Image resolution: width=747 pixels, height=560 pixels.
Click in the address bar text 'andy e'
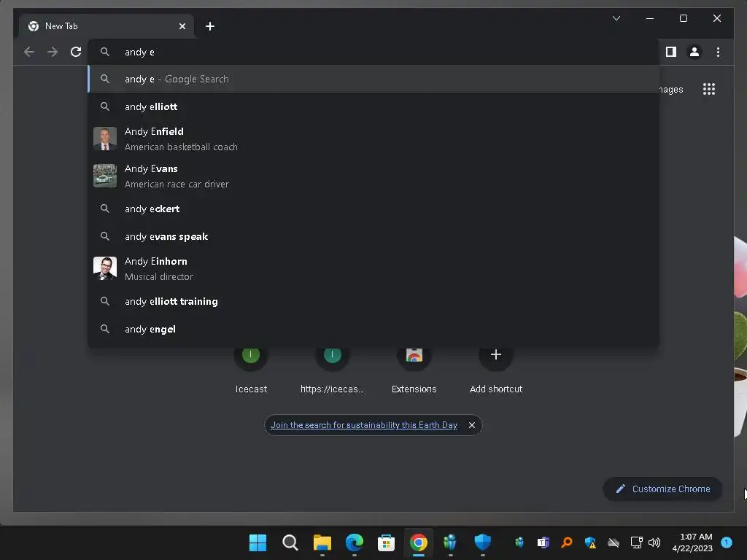click(x=139, y=52)
